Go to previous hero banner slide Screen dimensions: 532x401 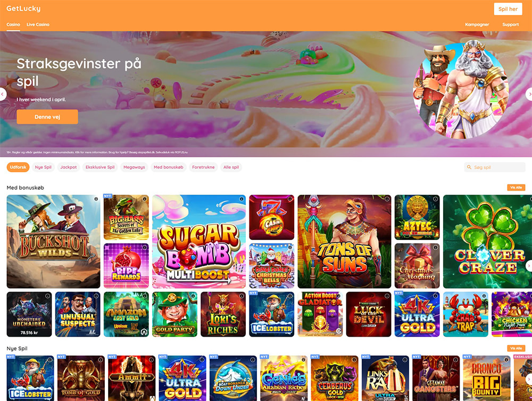[x=3, y=94]
